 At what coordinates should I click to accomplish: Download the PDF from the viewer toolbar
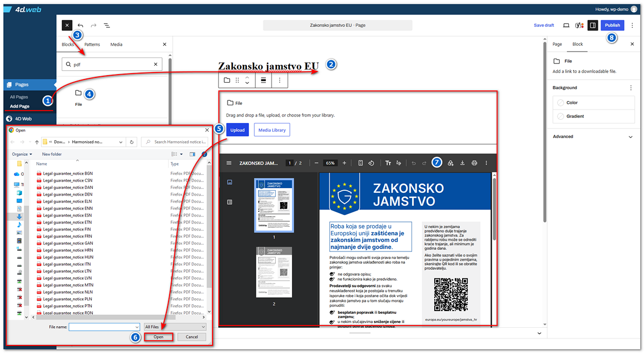[462, 163]
